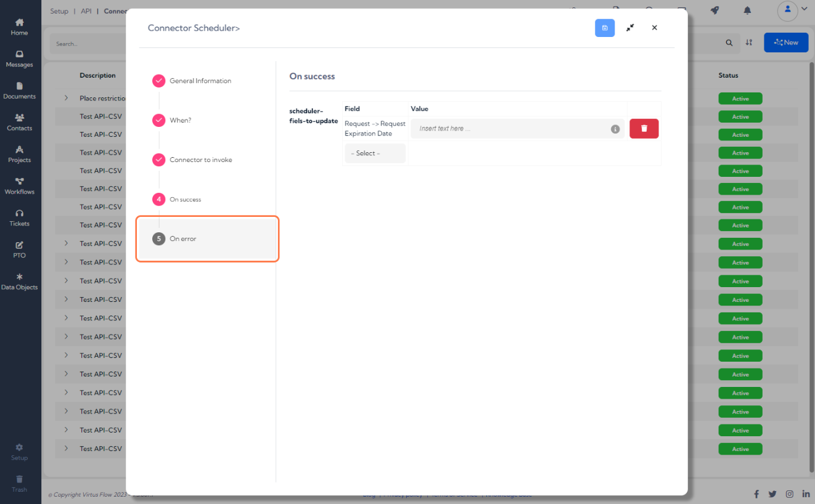Click the 'Request -> Request Expiration Date' field text
815x504 pixels.
[x=375, y=129]
